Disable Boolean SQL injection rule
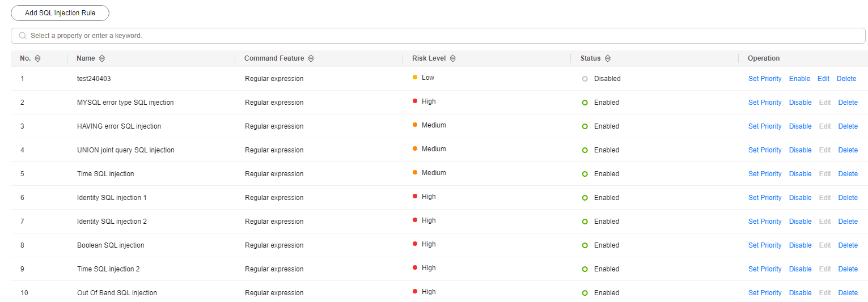 [x=801, y=245]
